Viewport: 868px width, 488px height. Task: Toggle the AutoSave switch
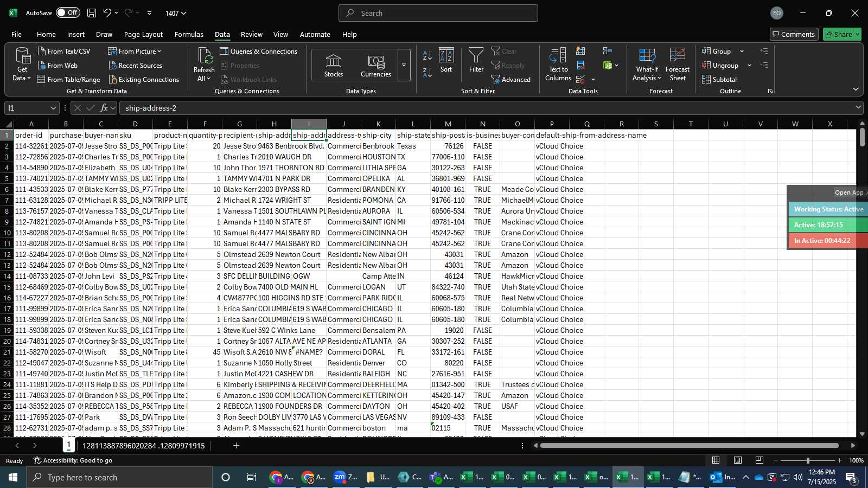click(x=68, y=12)
